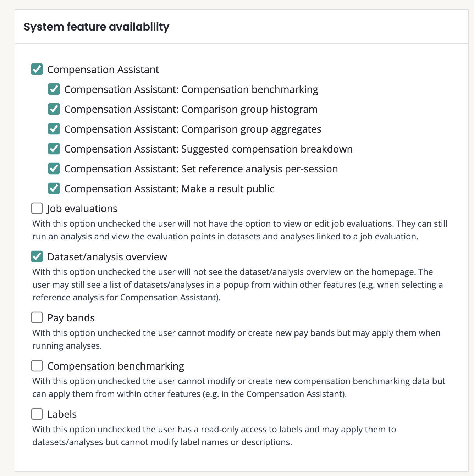The height and width of the screenshot is (476, 474).
Task: Uncheck Dataset/analysis overview checkbox
Action: pyautogui.click(x=37, y=257)
